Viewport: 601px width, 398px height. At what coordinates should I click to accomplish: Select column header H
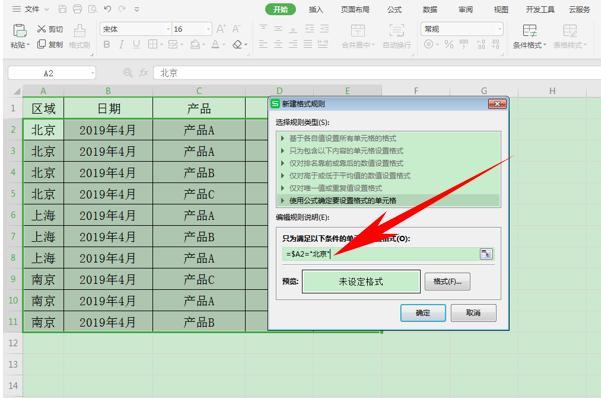pos(552,91)
